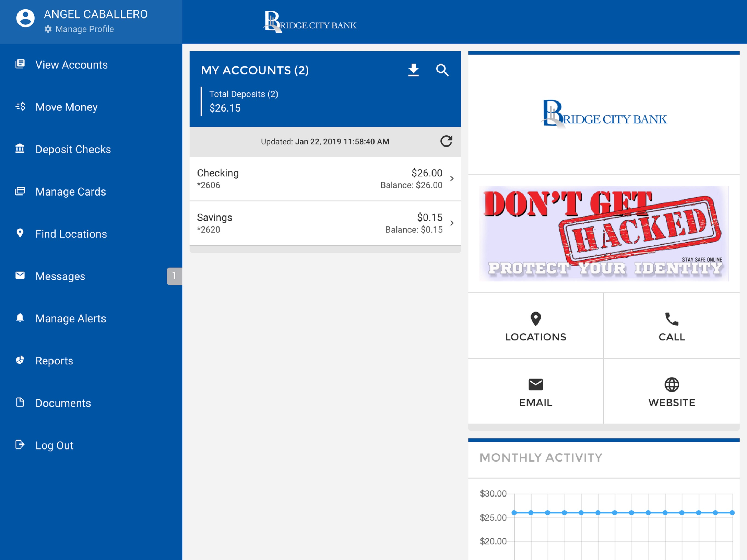Tap the CALL phone icon tile
The width and height of the screenshot is (747, 560).
click(672, 325)
